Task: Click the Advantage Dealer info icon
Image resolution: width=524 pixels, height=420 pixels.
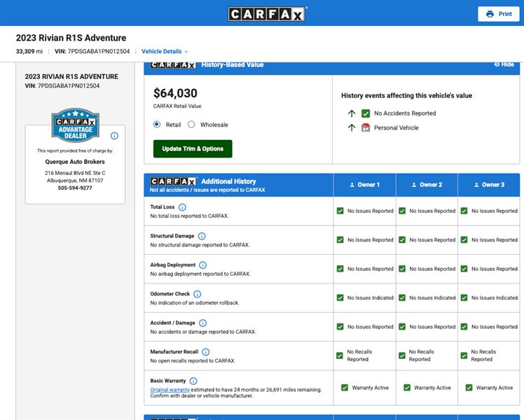Action: tap(114, 136)
